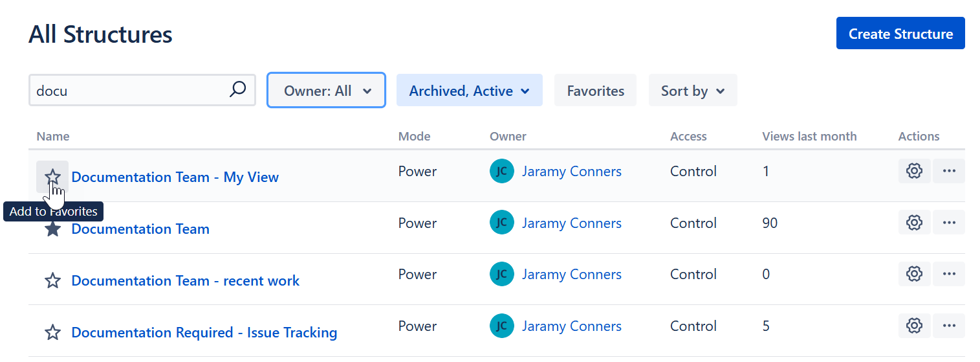Open the Archived, Active status dropdown

[x=469, y=91]
